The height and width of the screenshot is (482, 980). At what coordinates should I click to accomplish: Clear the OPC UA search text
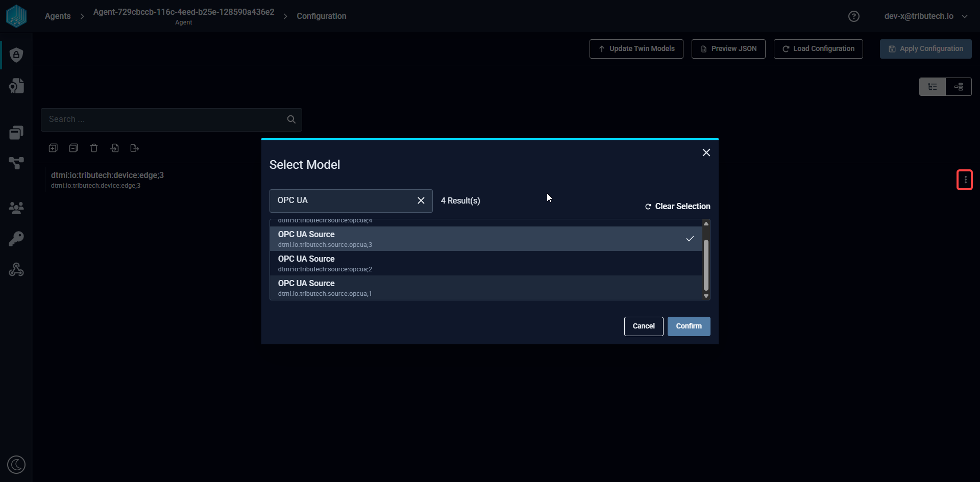pyautogui.click(x=421, y=200)
